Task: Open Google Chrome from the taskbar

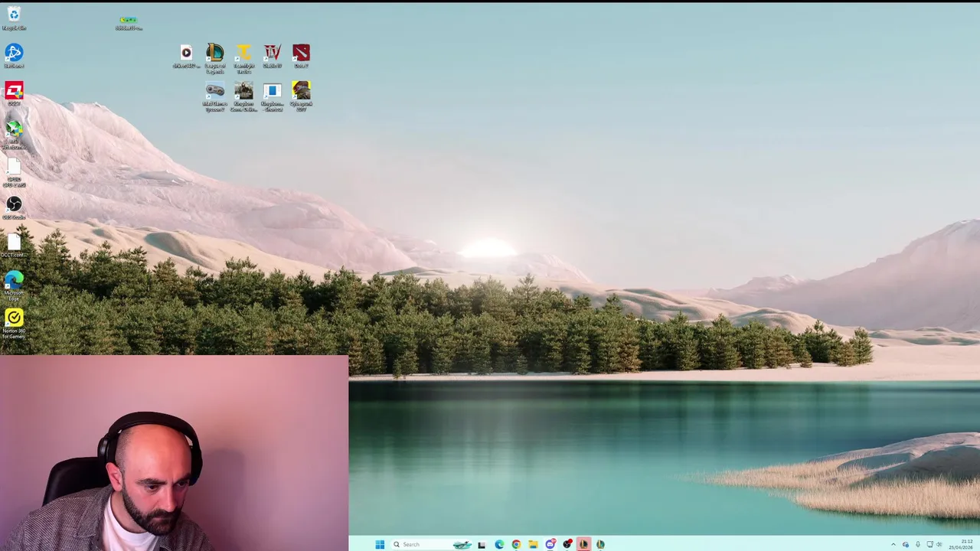Action: point(516,544)
